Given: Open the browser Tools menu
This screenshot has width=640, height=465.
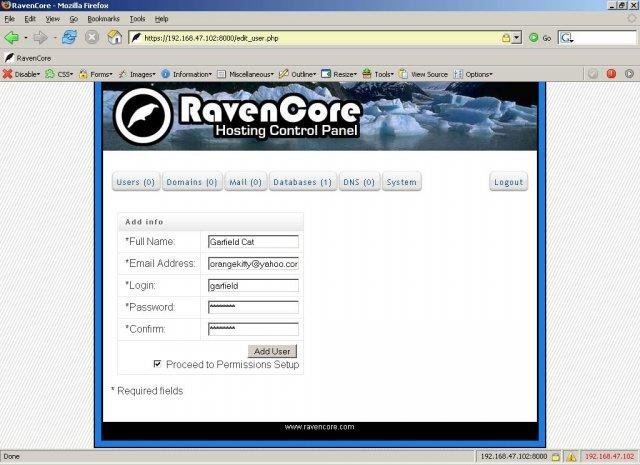Looking at the screenshot, I should coord(138,19).
